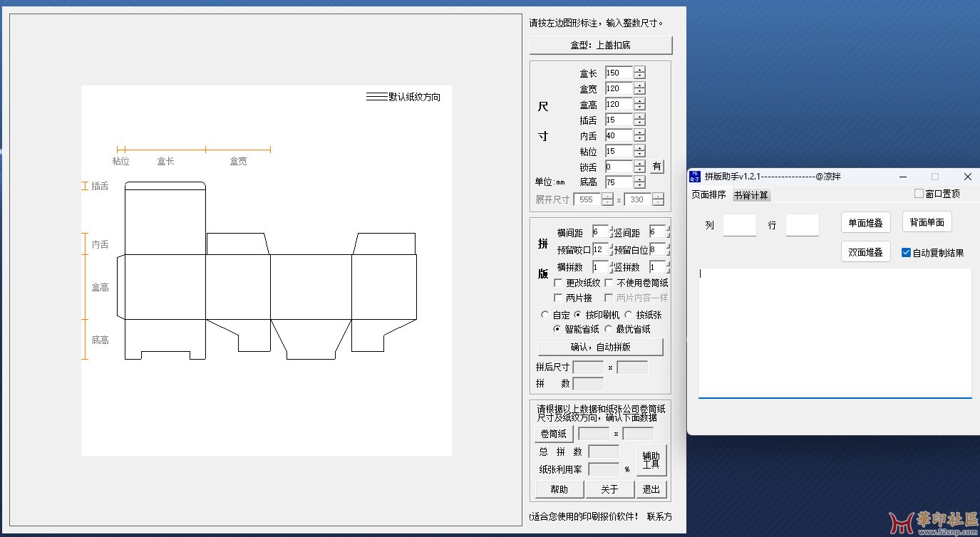Screen dimensions: 980x537
Task: Click the 横间距 value field
Action: (x=599, y=231)
